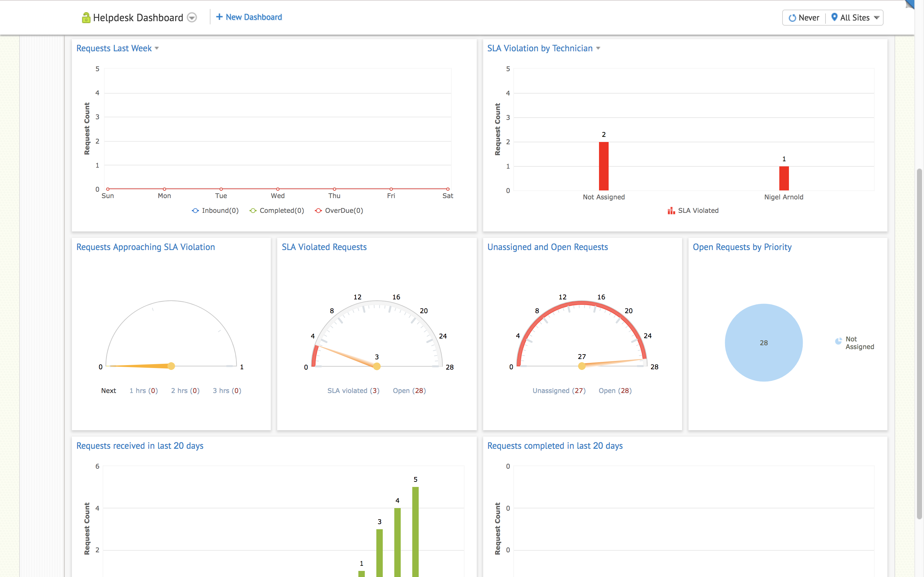The image size is (924, 577).
Task: Click the SLA violated (3) link
Action: tap(353, 390)
